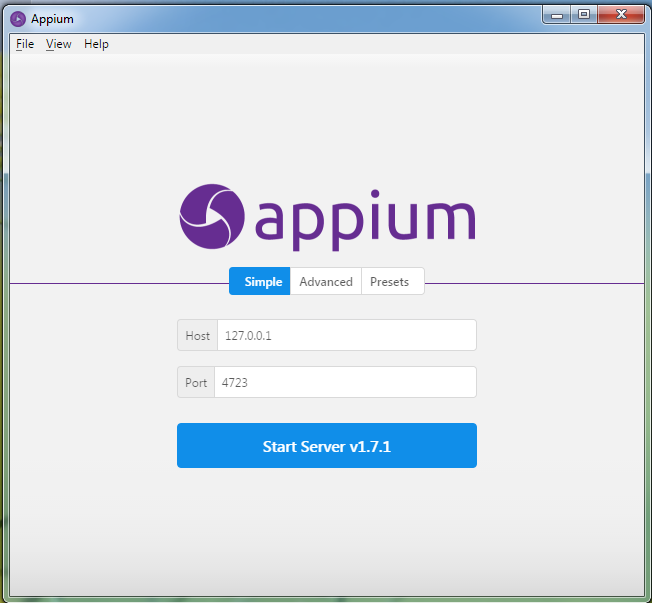
Task: Focus the Port input field showing 4723
Action: 345,382
